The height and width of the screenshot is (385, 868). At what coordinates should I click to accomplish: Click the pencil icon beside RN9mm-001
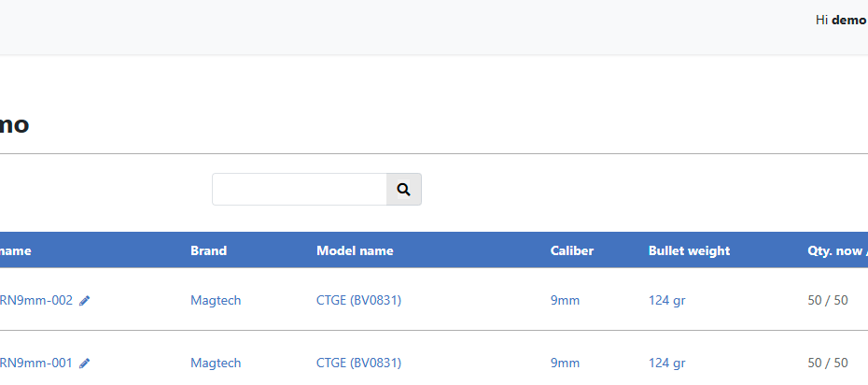point(85,364)
